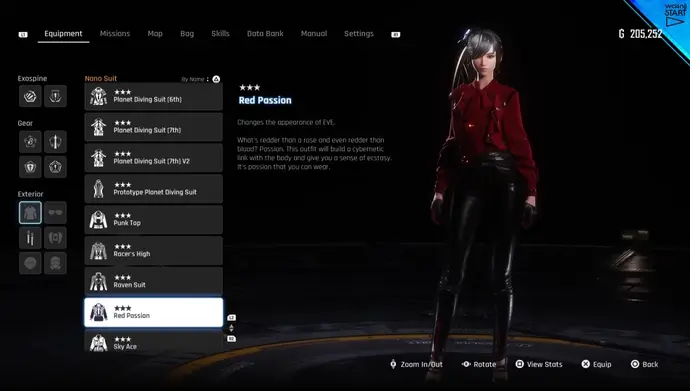690x391 pixels.
Task: Click the L2 list page-up indicator
Action: point(231,318)
